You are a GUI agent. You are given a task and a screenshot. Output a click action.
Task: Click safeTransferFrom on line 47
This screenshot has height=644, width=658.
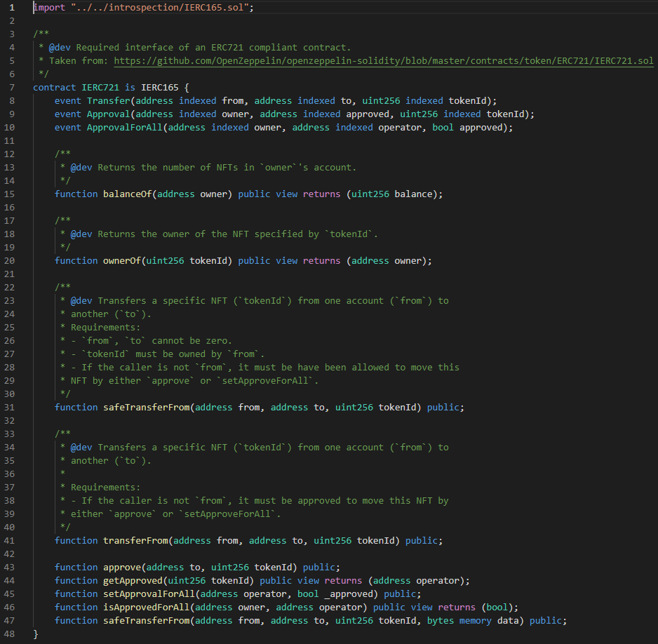(147, 621)
